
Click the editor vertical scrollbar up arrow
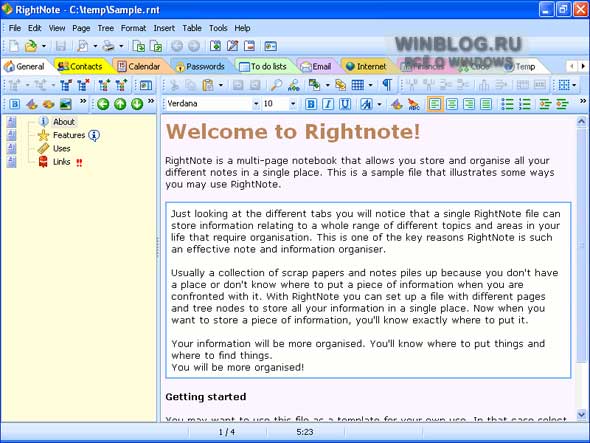[x=581, y=121]
